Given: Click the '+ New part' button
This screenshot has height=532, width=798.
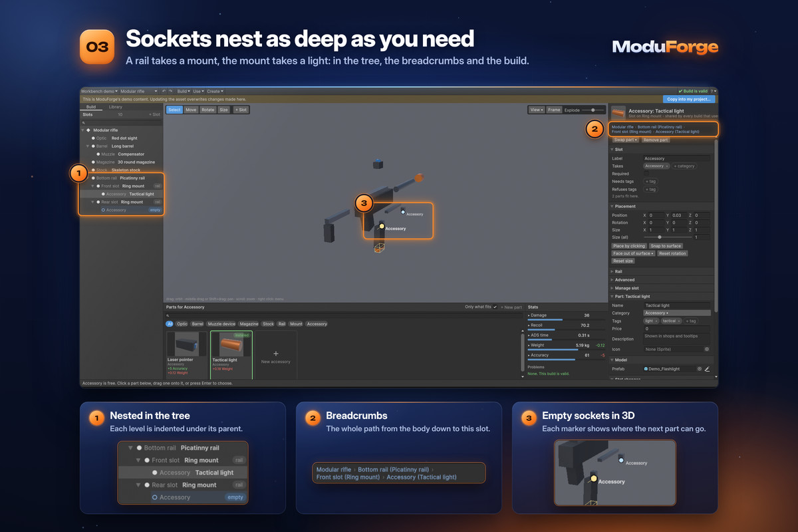Looking at the screenshot, I should (x=511, y=307).
